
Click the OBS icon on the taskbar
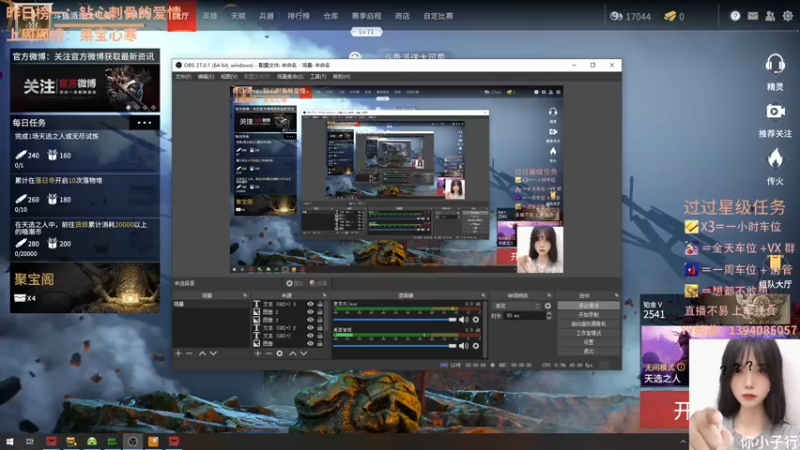133,441
